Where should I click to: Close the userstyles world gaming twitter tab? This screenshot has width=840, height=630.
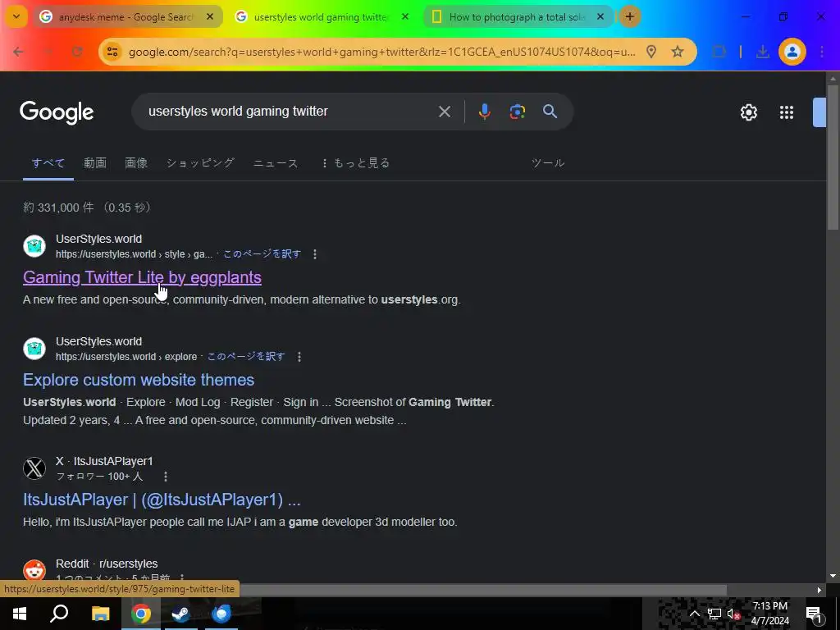pos(405,16)
